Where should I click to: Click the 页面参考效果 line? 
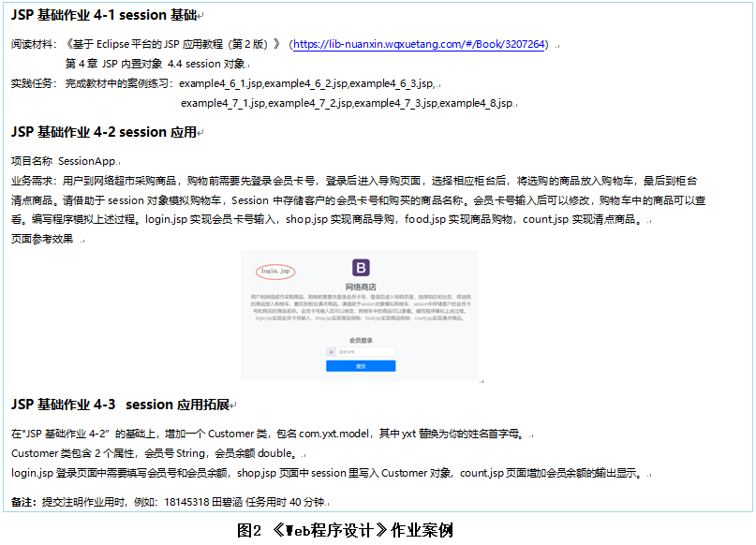click(x=42, y=239)
